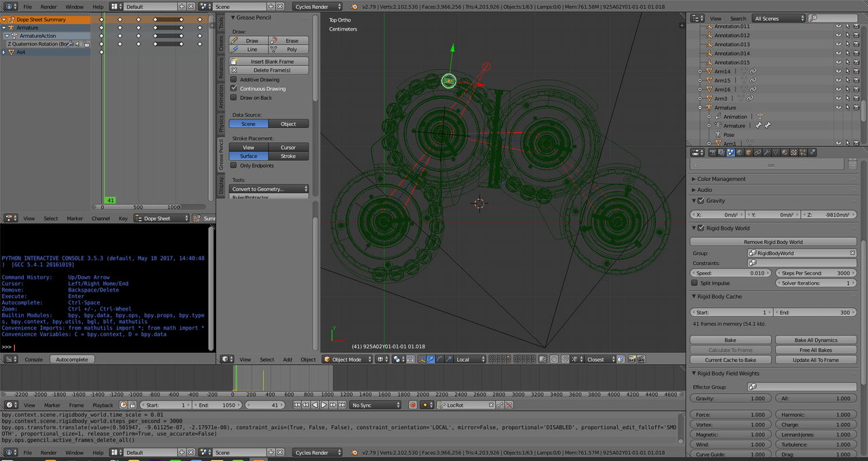Hide Annotation.012 with its eye icon
Viewport: 868px width, 461px height.
point(838,35)
